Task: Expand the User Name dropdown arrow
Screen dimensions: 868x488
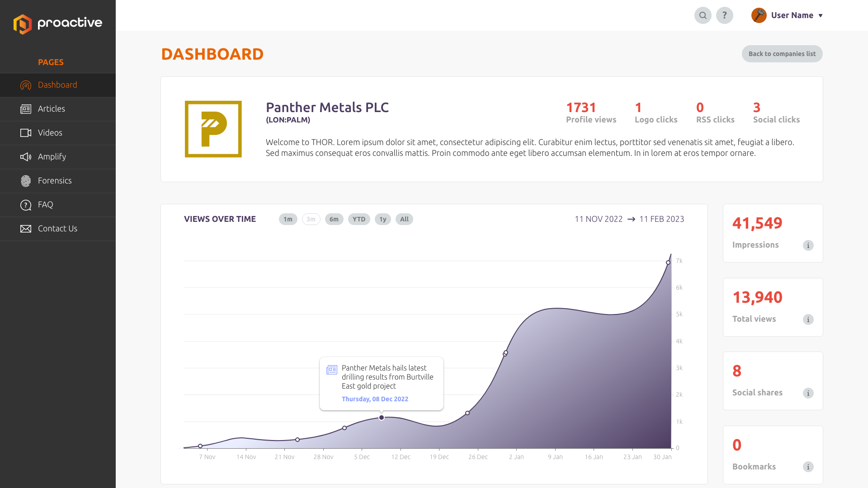Action: (x=821, y=16)
